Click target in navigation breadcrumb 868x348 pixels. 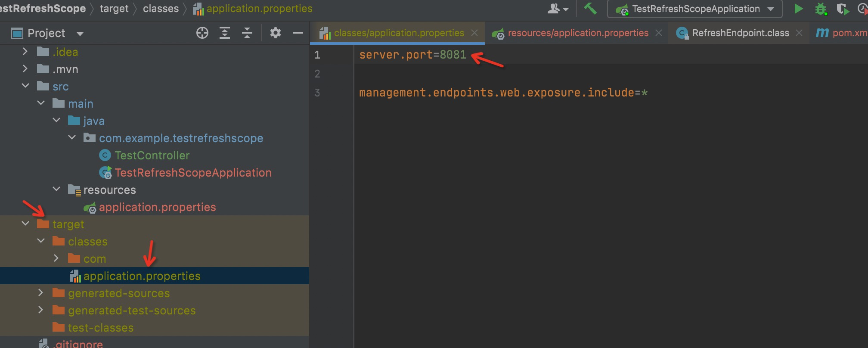coord(114,9)
